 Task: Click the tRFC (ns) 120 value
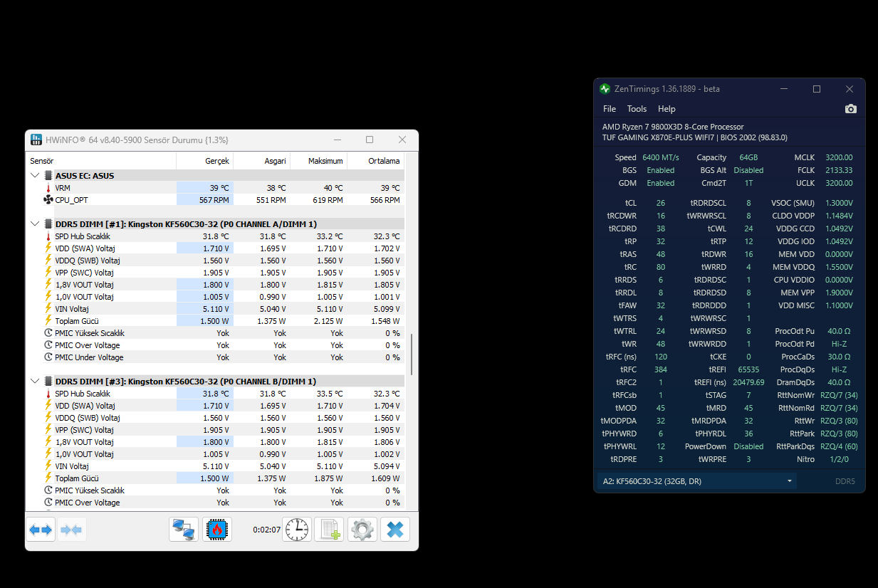pos(661,357)
